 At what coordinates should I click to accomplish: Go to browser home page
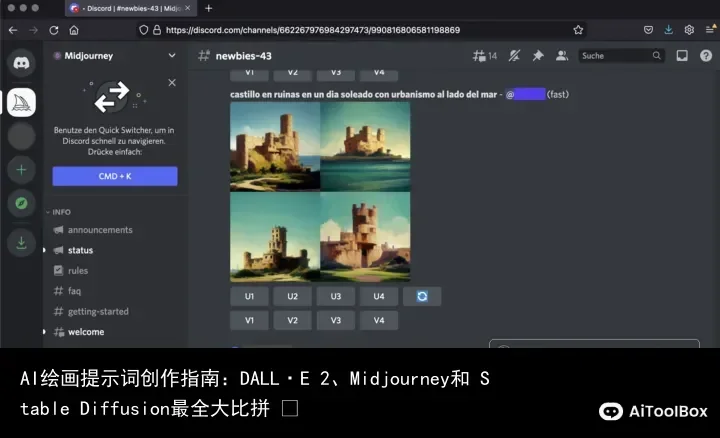[x=74, y=30]
